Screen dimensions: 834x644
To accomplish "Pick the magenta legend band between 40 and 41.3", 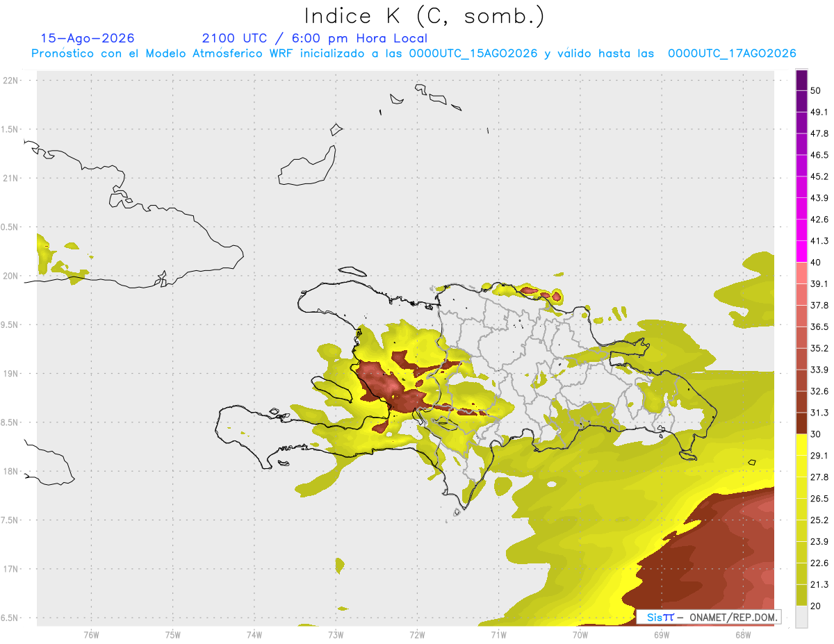I will [x=801, y=251].
